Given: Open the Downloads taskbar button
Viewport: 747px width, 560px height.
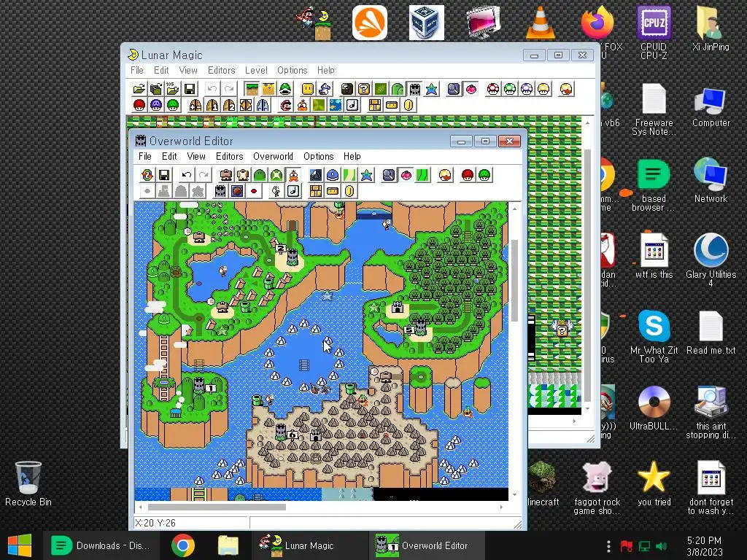Looking at the screenshot, I should tap(99, 545).
